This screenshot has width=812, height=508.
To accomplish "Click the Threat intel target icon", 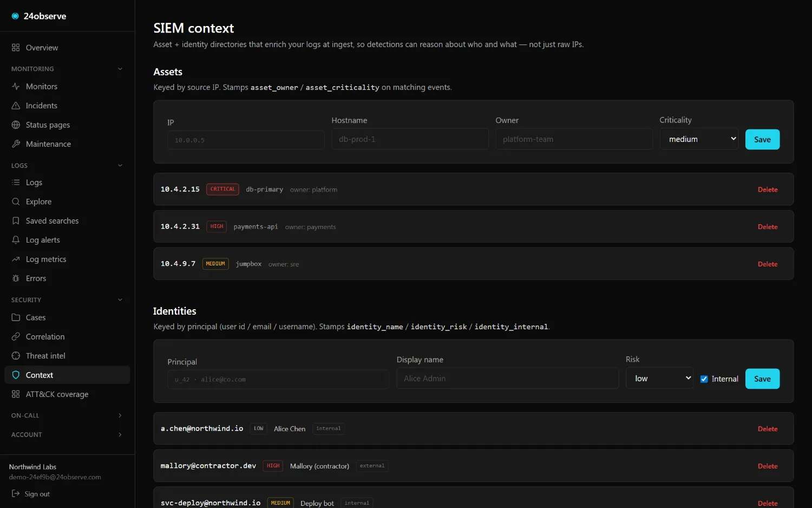I will coord(16,356).
